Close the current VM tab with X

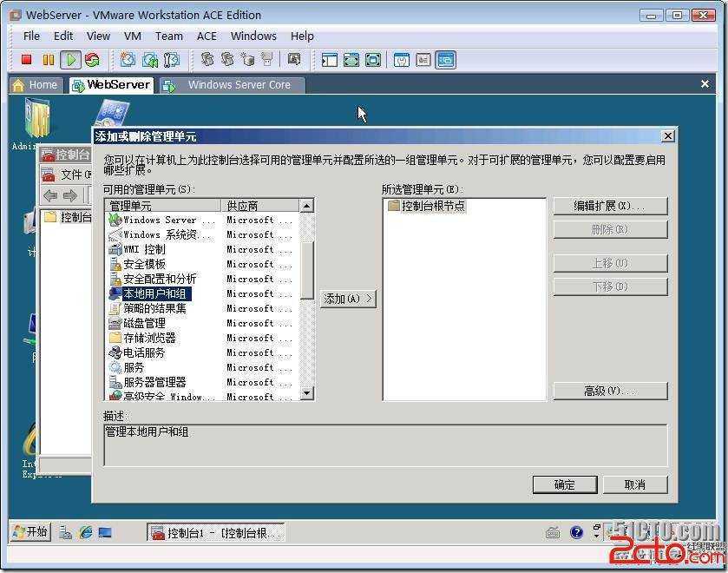pyautogui.click(x=705, y=83)
